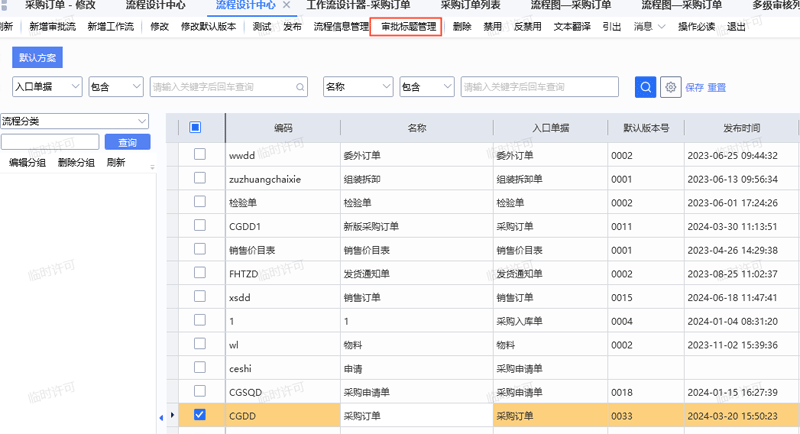Viewport: 800px width, 434px height.
Task: Check the wwdd row checkbox
Action: pos(200,154)
